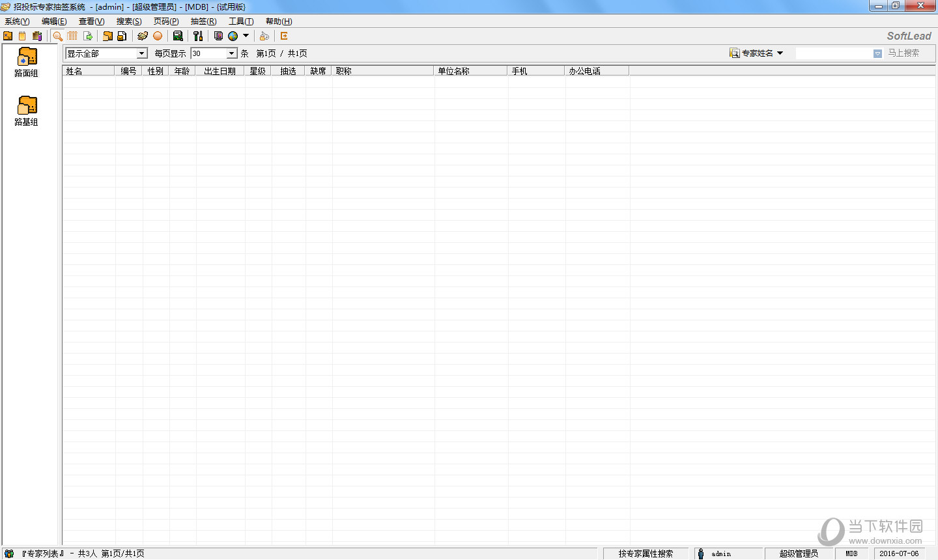This screenshot has height=560, width=938.
Task: Open the 页码(P) menu
Action: 166,21
